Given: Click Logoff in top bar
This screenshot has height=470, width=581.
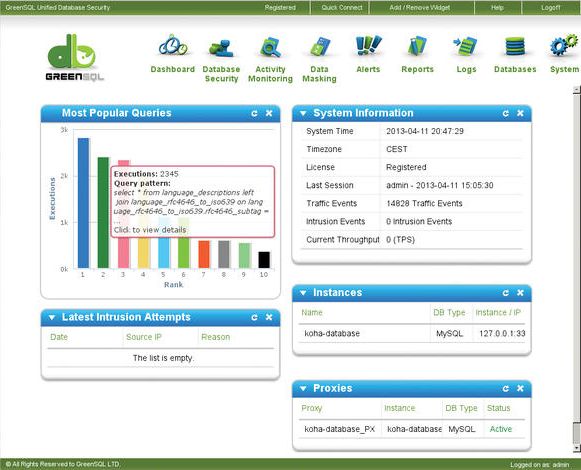Looking at the screenshot, I should pos(550,7).
